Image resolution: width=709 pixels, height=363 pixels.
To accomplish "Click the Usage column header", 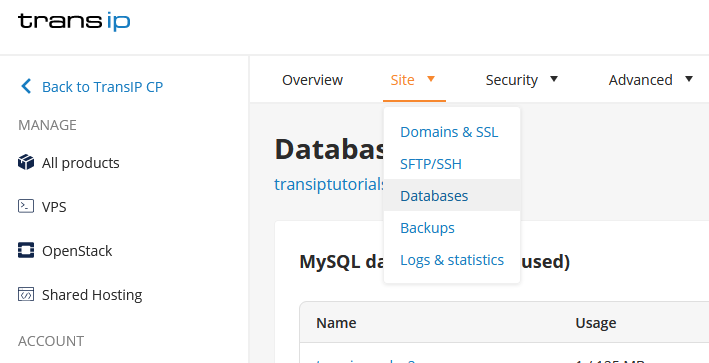I will click(x=596, y=323).
